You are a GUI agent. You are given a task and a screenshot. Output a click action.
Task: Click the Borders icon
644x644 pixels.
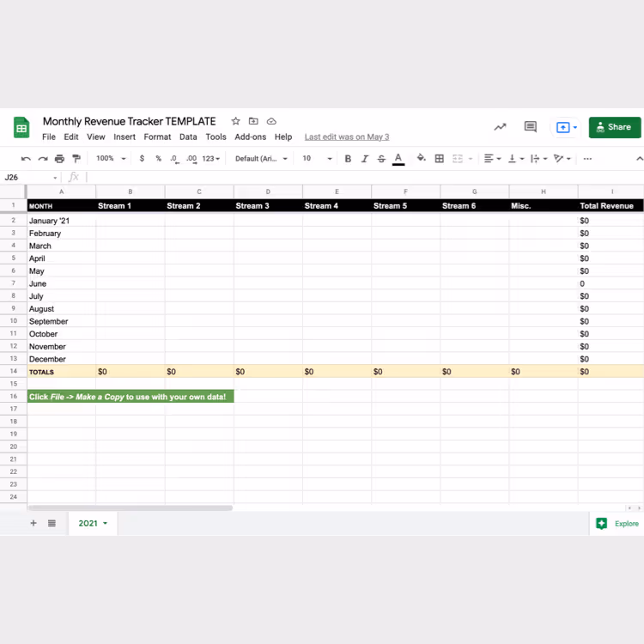pyautogui.click(x=440, y=159)
